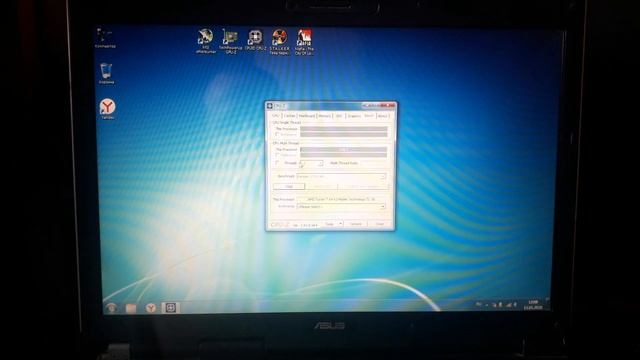This screenshot has height=360, width=640.
Task: Switch to the Caches tab
Action: pyautogui.click(x=289, y=116)
